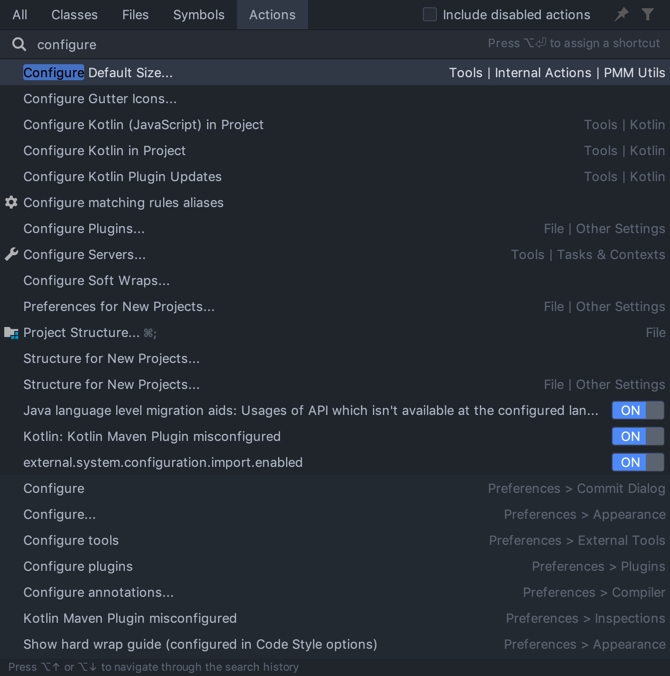The image size is (670, 676).
Task: Switch to the Classes tab
Action: click(x=74, y=14)
